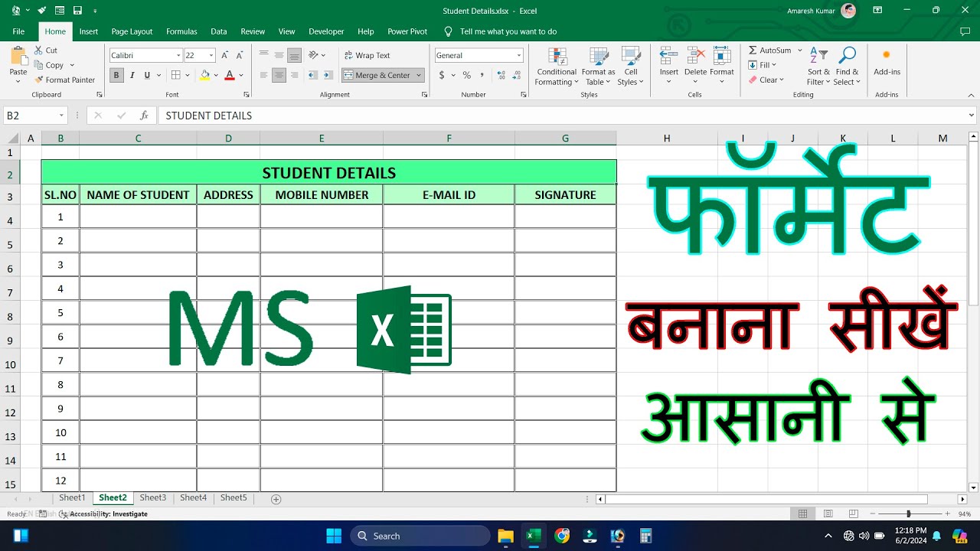Click Increase Decimal icon
The width and height of the screenshot is (980, 551).
pyautogui.click(x=501, y=75)
